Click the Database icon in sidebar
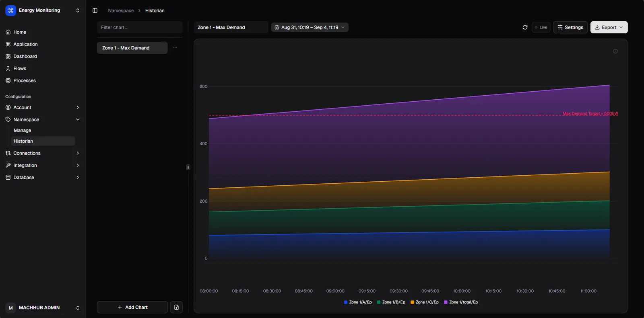 (8, 177)
